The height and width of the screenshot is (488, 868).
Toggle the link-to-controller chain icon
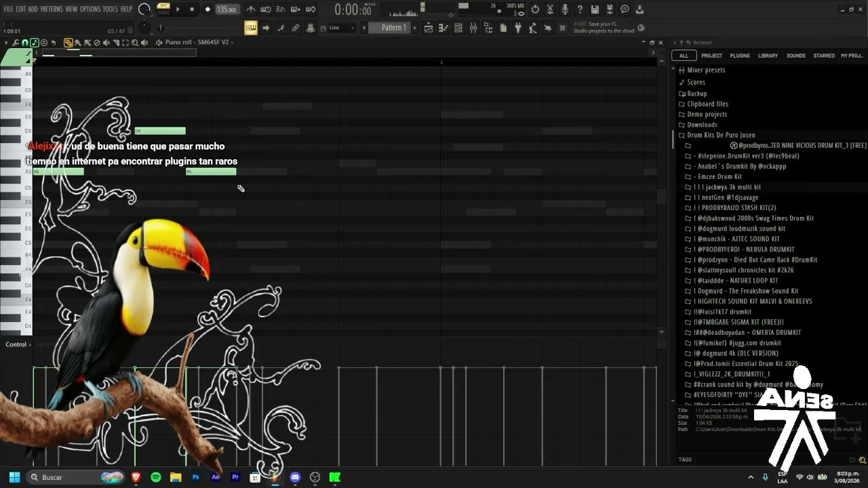click(296, 28)
